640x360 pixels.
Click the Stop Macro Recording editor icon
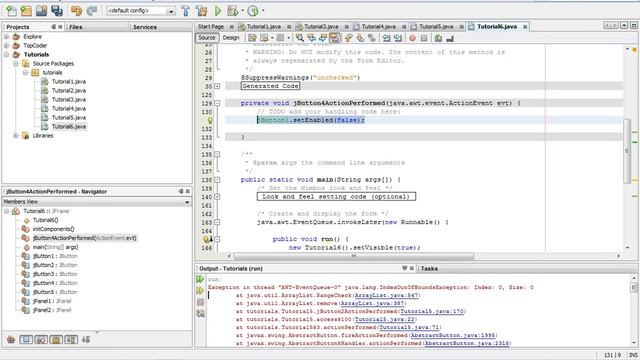point(424,38)
